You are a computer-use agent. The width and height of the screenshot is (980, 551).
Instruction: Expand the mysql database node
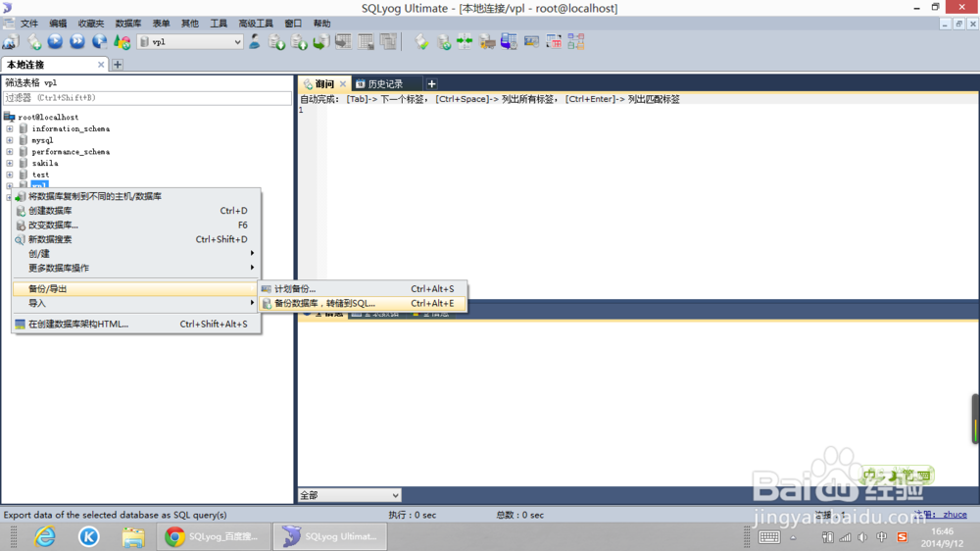10,140
